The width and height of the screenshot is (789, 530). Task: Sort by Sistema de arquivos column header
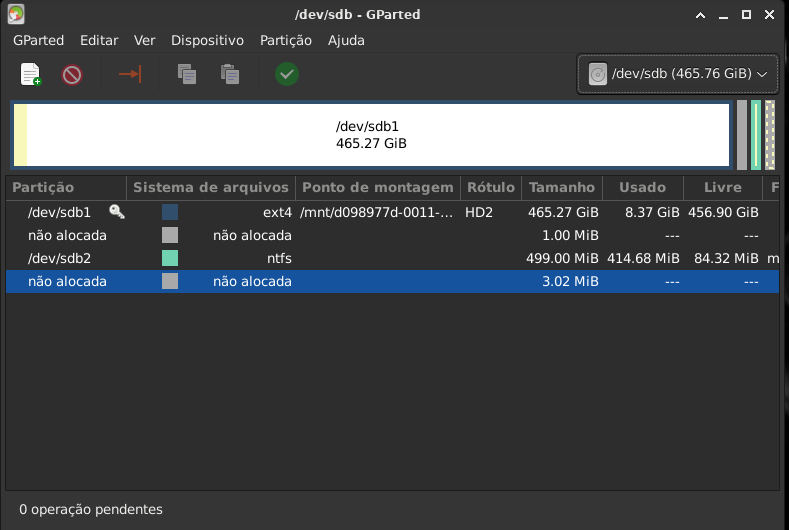tap(210, 187)
